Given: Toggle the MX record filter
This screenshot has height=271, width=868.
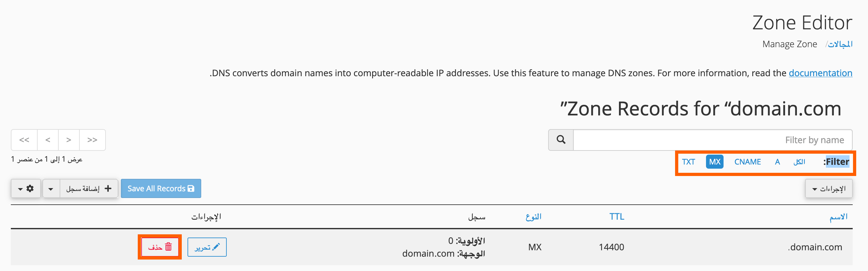Looking at the screenshot, I should pos(714,162).
